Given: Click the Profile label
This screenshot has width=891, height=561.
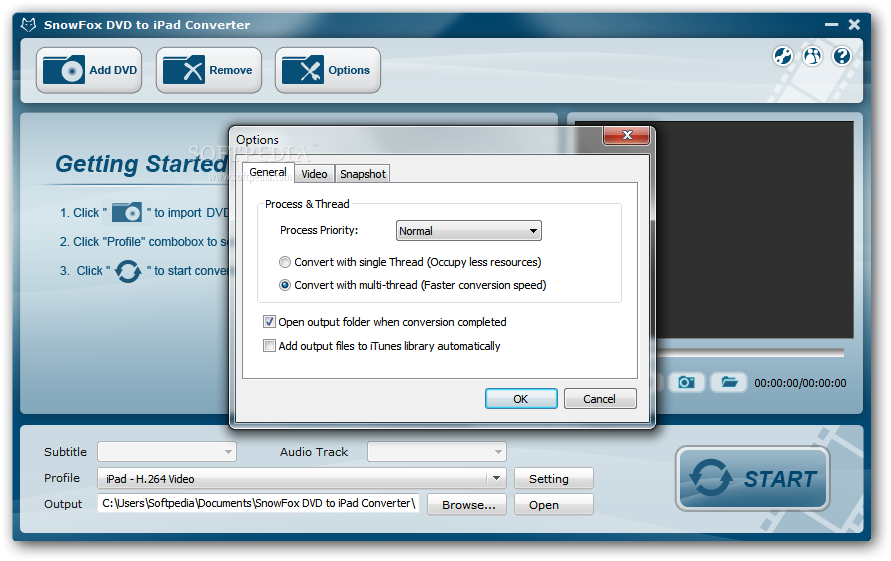Looking at the screenshot, I should (62, 478).
